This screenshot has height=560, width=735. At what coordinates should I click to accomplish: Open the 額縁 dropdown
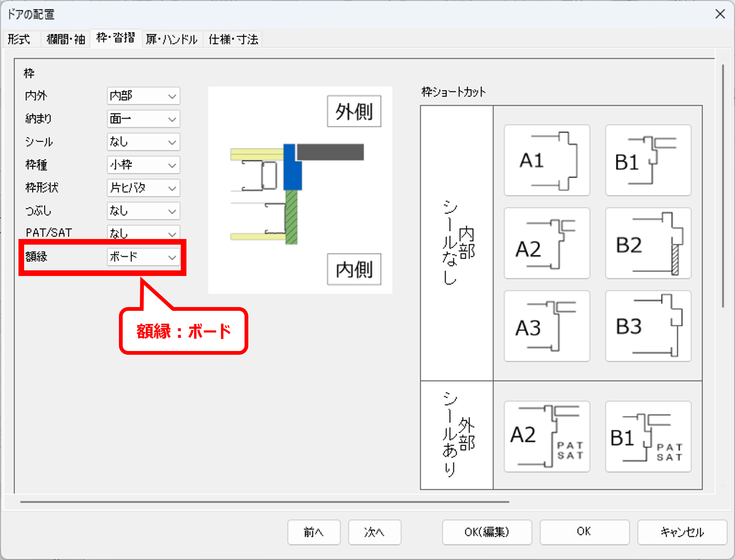pyautogui.click(x=144, y=257)
